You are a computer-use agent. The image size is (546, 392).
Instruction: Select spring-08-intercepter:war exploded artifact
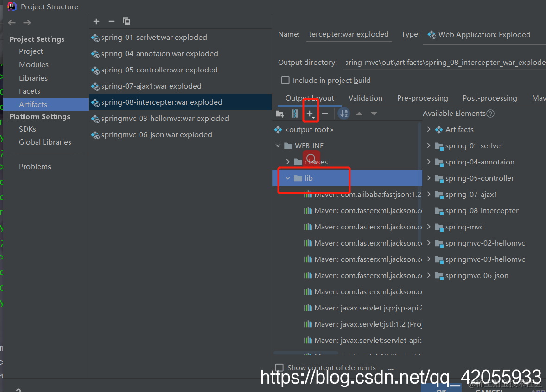[180, 102]
